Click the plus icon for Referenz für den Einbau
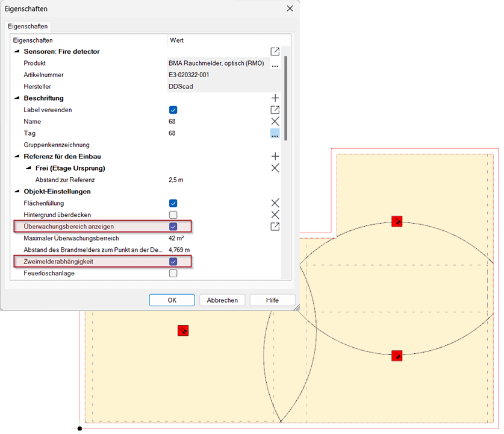This screenshot has width=504, height=434. pos(275,156)
